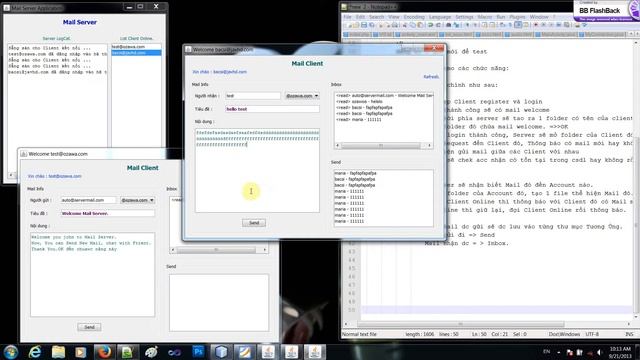The width and height of the screenshot is (640, 360).
Task: Switch to Firefox on the taskbar
Action: [x=104, y=352]
